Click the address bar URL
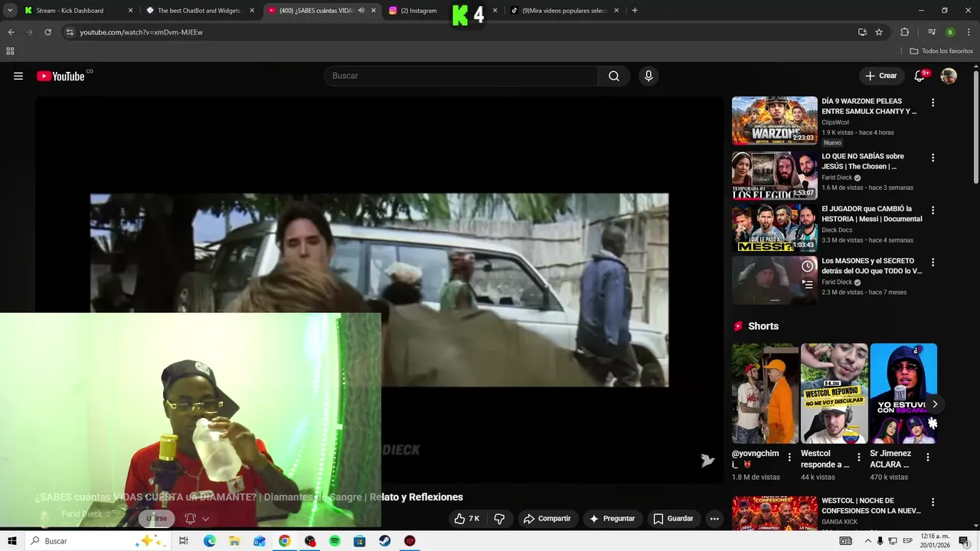This screenshot has width=980, height=551. (141, 32)
